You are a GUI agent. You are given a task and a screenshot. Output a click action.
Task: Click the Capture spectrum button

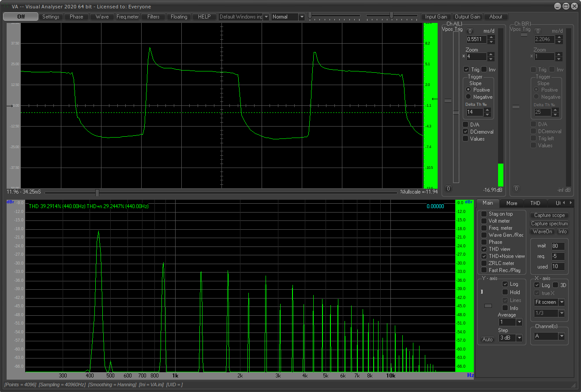[549, 224]
